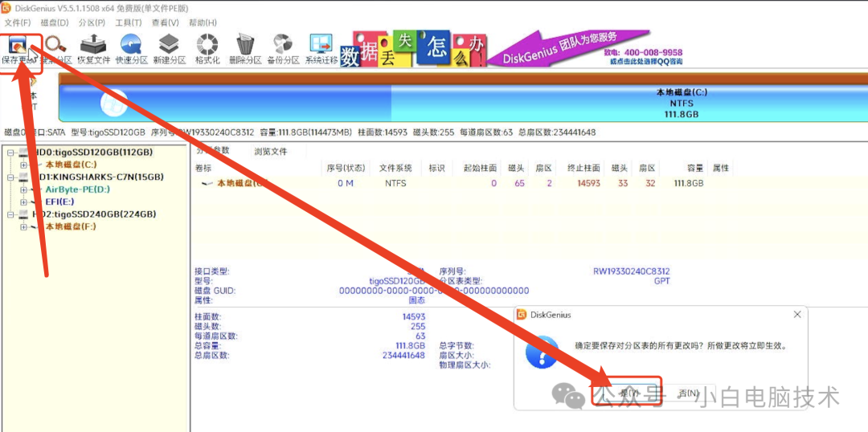Expand the EFI(E:) tree node
Viewport: 868px width, 432px height.
tap(23, 202)
